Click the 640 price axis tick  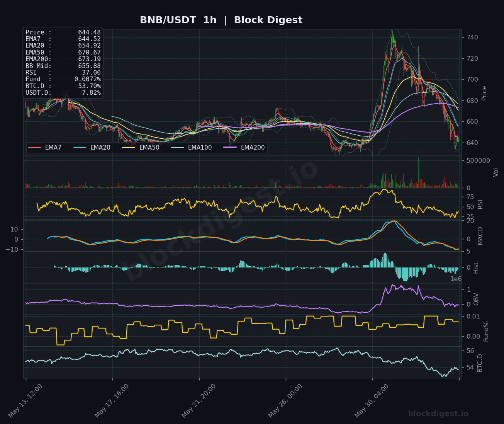tap(472, 143)
